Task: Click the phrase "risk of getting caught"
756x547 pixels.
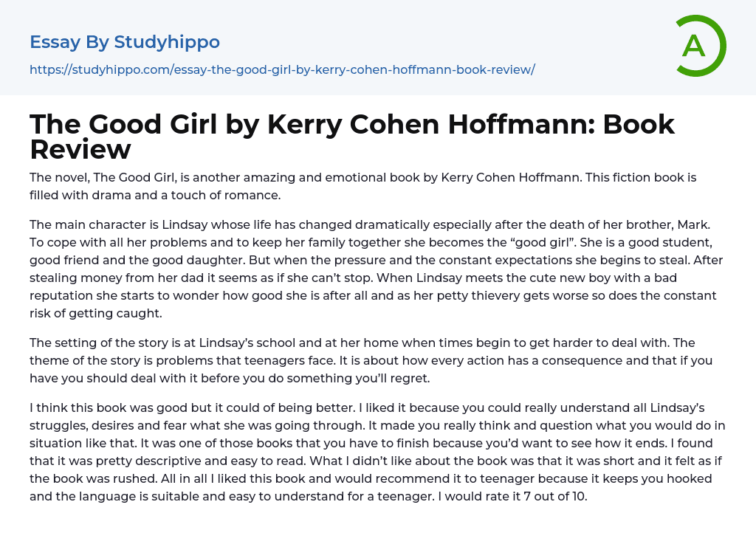Action: 94,312
